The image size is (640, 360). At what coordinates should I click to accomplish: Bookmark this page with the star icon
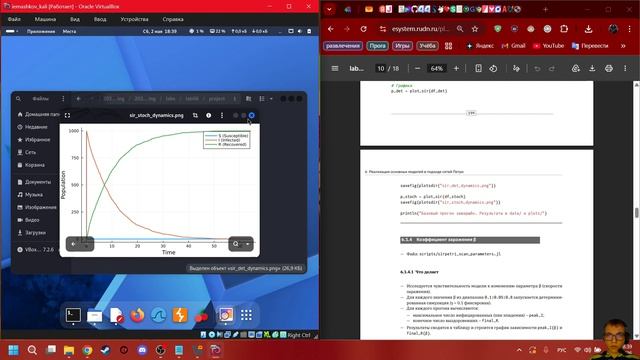click(x=475, y=29)
